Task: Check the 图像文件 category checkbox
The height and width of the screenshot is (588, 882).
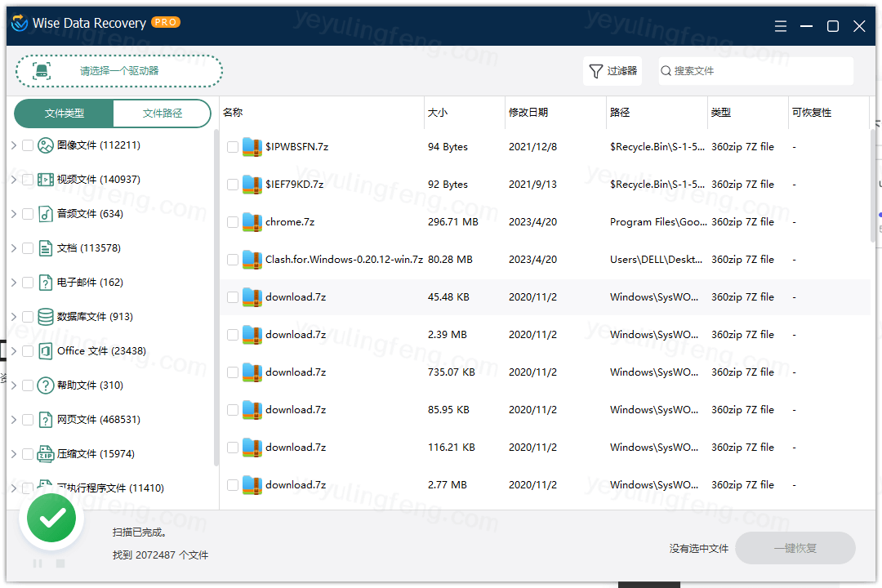Action: tap(28, 145)
